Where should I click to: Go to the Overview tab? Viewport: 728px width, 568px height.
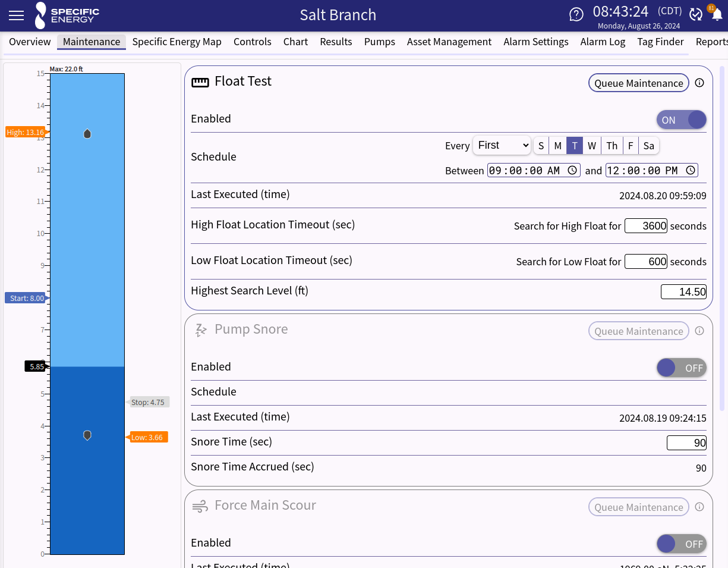pos(30,42)
